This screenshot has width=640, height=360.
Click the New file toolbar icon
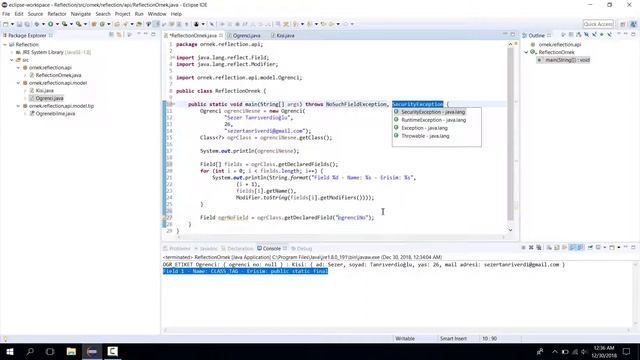coord(6,24)
